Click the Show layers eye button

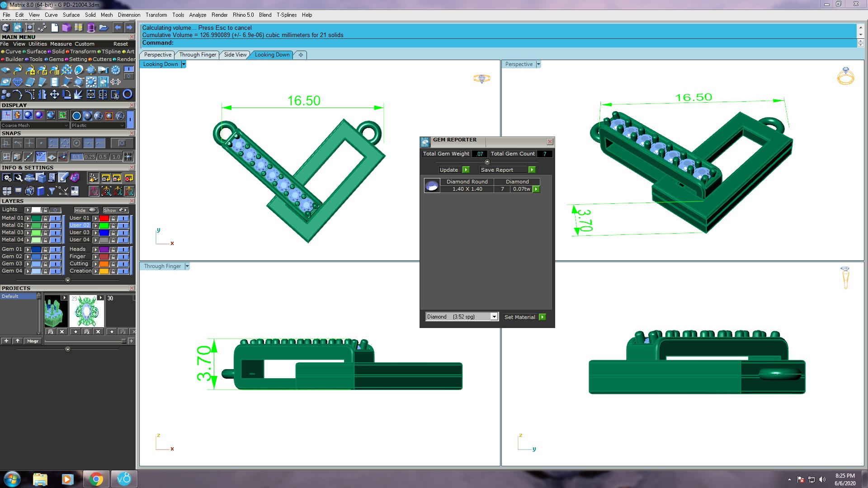pos(116,210)
